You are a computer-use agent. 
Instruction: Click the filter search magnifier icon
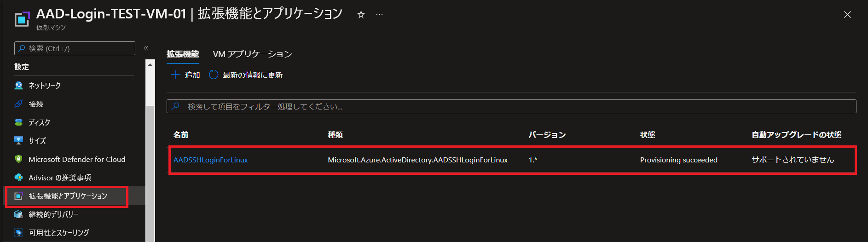point(175,106)
